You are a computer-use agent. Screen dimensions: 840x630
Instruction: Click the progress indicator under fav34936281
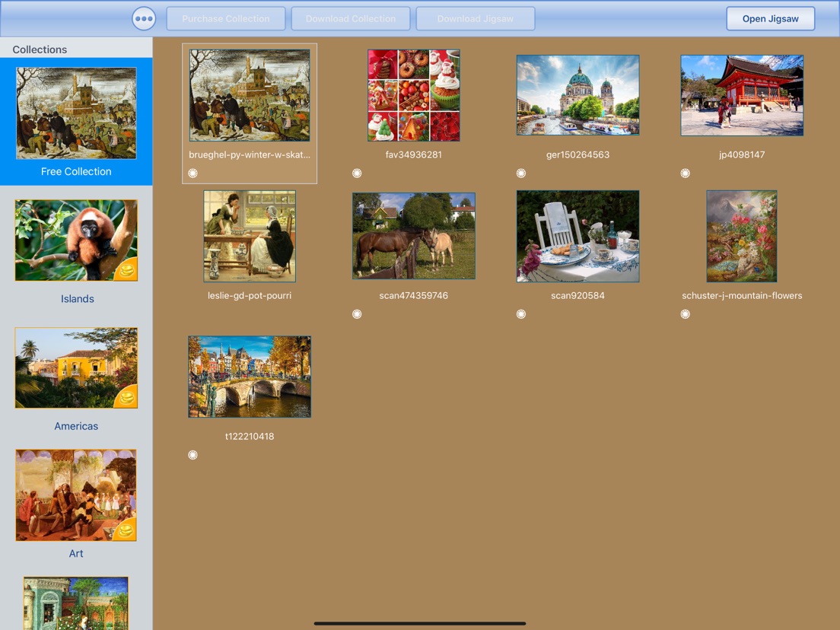pos(357,173)
